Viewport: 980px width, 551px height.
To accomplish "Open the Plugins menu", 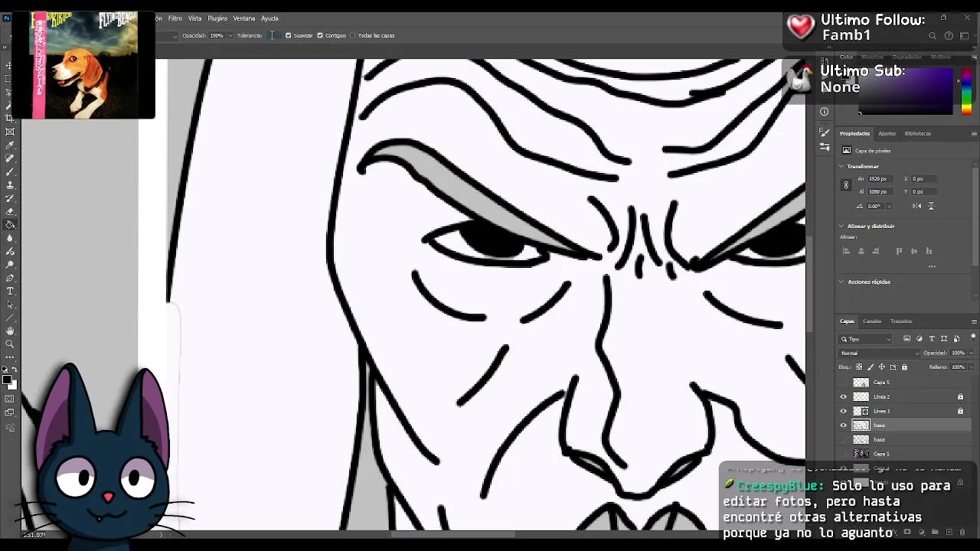I will (x=217, y=18).
